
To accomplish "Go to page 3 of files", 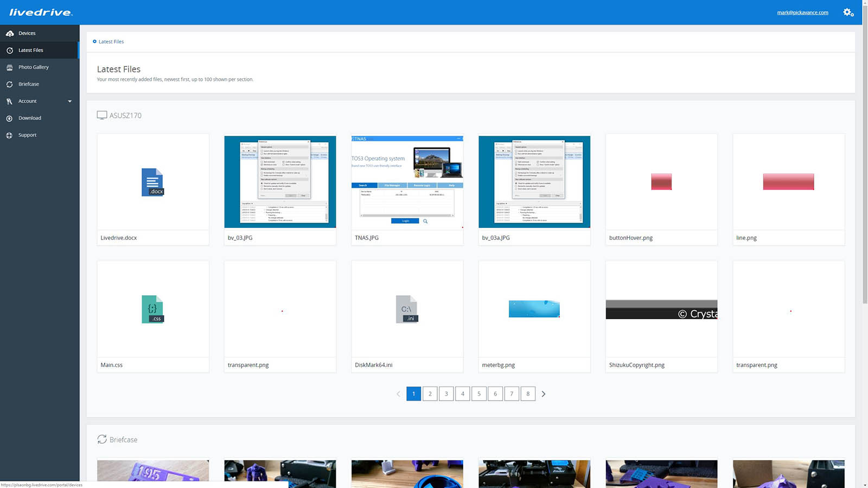I will coord(446,394).
